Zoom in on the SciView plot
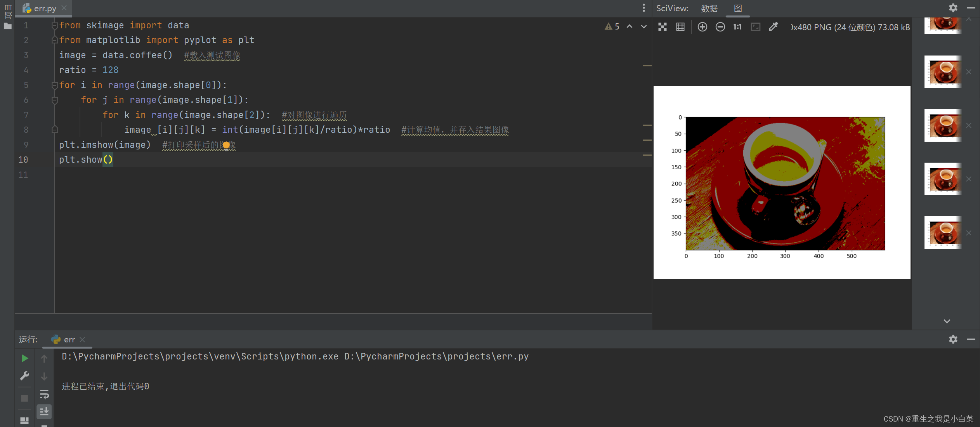 [702, 27]
